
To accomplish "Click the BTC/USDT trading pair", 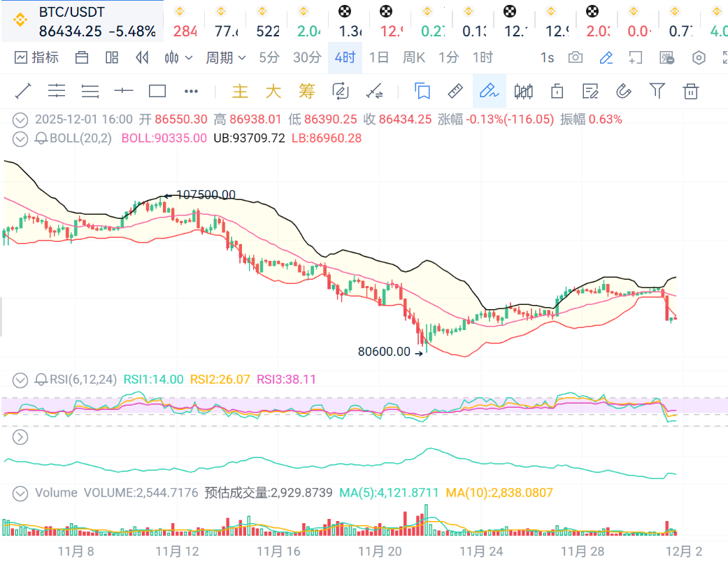I will (x=72, y=13).
